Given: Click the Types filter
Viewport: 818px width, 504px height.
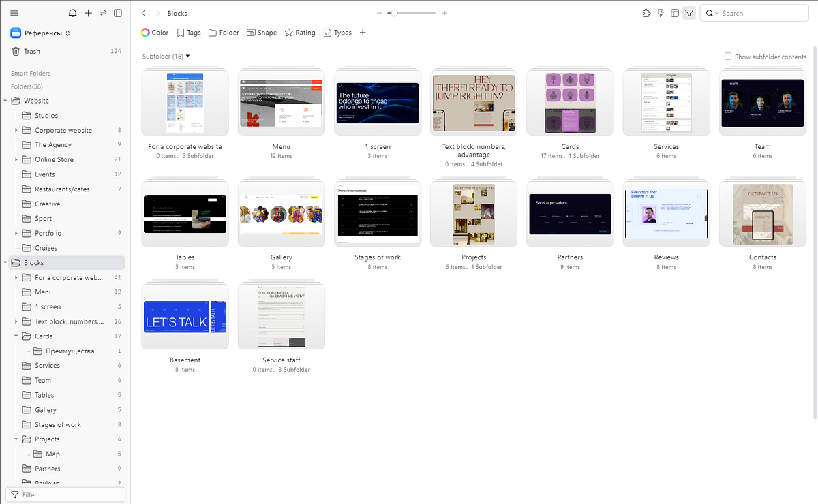Looking at the screenshot, I should [x=337, y=33].
